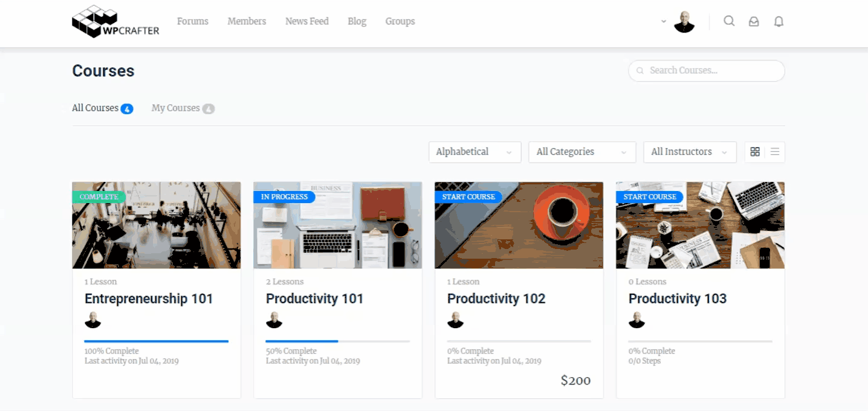Click instructor avatar on Productivity 102

click(455, 320)
